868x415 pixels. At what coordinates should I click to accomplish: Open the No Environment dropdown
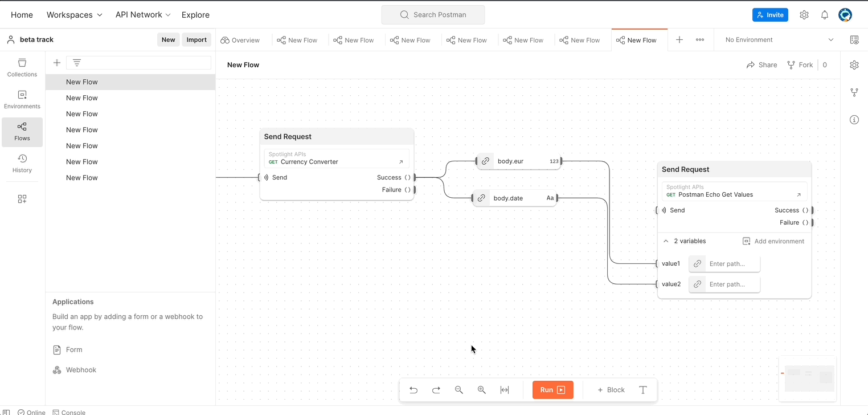coord(776,39)
